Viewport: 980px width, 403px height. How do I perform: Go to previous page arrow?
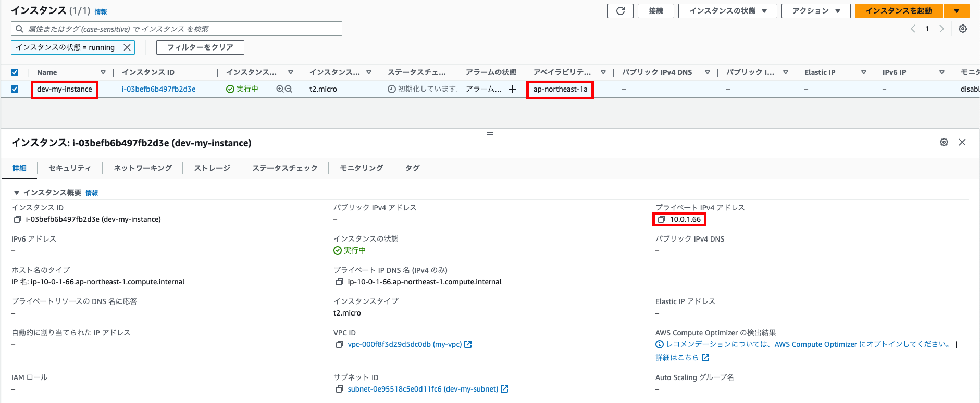click(913, 29)
